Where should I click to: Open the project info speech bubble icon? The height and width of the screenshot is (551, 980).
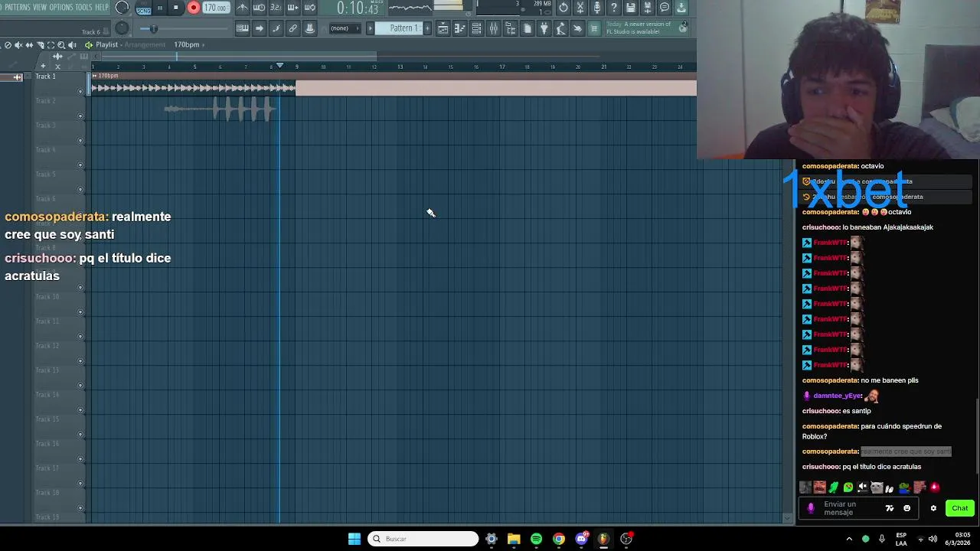[x=665, y=8]
